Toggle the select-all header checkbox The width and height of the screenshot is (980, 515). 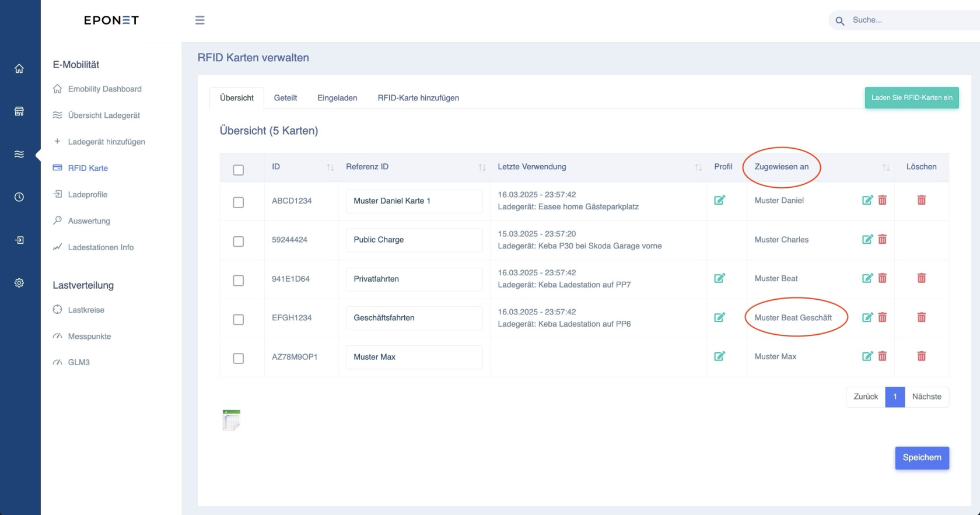pos(238,170)
